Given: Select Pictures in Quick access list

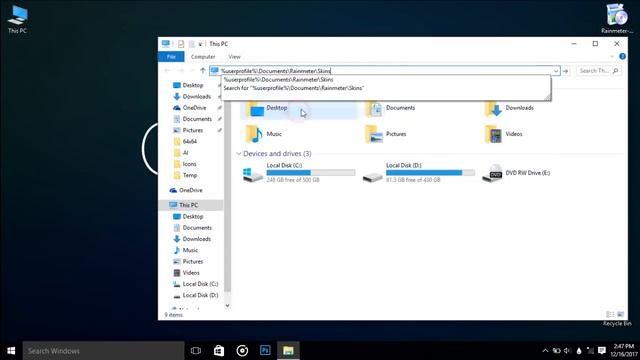Looking at the screenshot, I should tap(192, 130).
